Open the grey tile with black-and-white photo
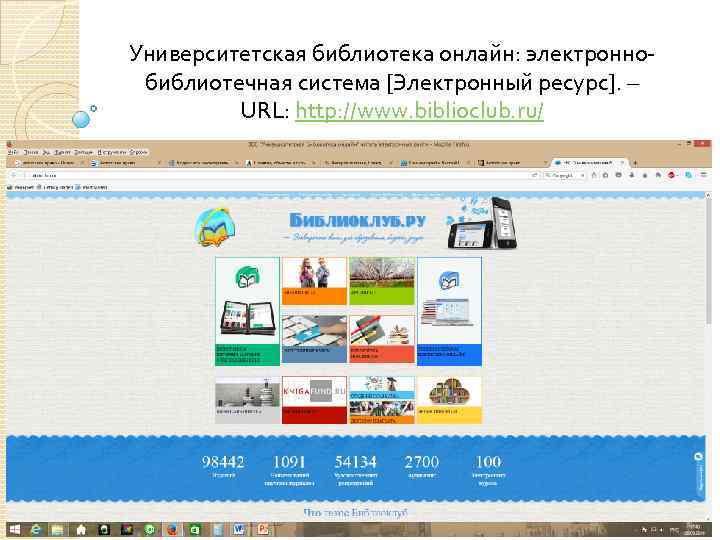 point(248,400)
